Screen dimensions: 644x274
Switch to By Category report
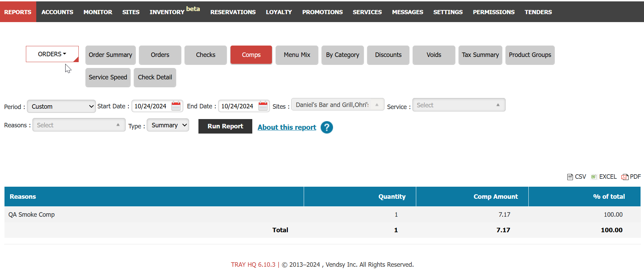343,55
